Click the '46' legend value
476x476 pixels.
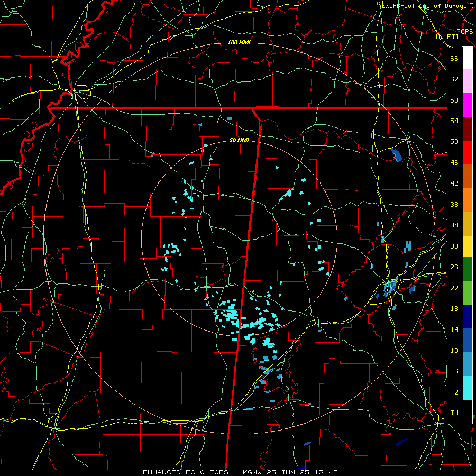click(454, 163)
